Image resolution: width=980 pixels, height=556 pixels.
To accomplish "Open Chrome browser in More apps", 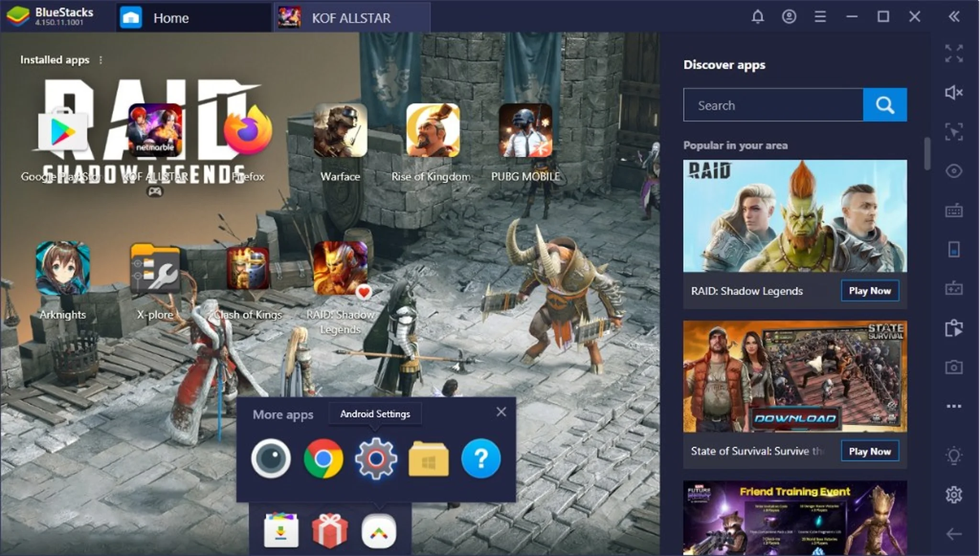I will pyautogui.click(x=323, y=458).
